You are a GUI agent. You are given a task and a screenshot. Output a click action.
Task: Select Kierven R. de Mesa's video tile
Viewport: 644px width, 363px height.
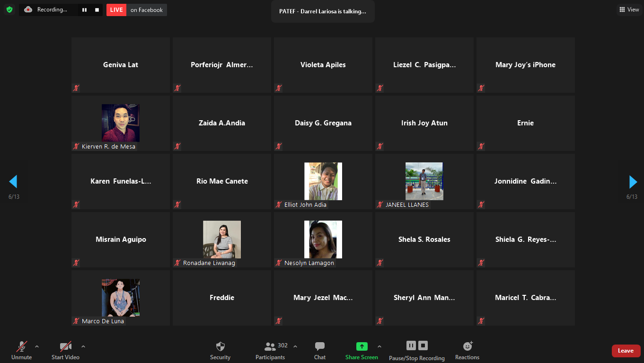pyautogui.click(x=121, y=123)
